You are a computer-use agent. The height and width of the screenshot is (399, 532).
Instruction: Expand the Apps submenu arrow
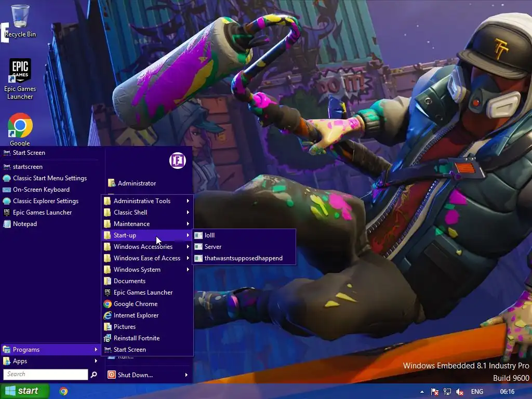pos(96,361)
